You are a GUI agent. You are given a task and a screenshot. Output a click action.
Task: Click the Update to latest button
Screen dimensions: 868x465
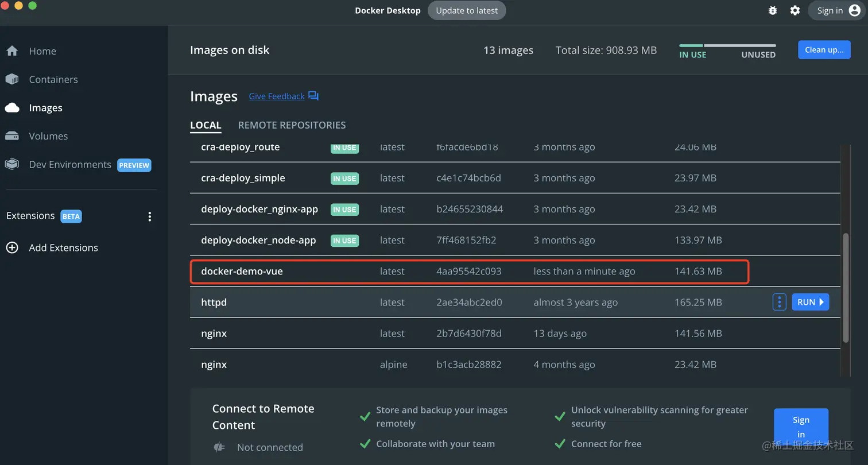click(467, 10)
